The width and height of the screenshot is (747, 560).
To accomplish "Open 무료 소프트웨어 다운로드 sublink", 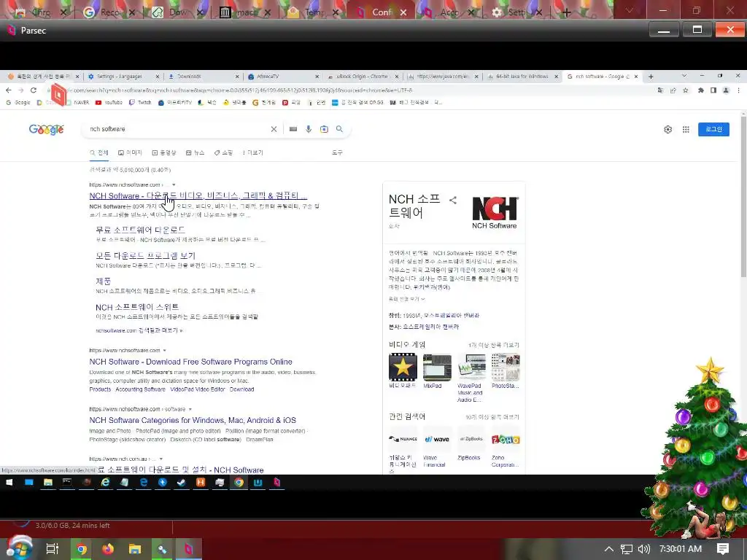I will (140, 230).
